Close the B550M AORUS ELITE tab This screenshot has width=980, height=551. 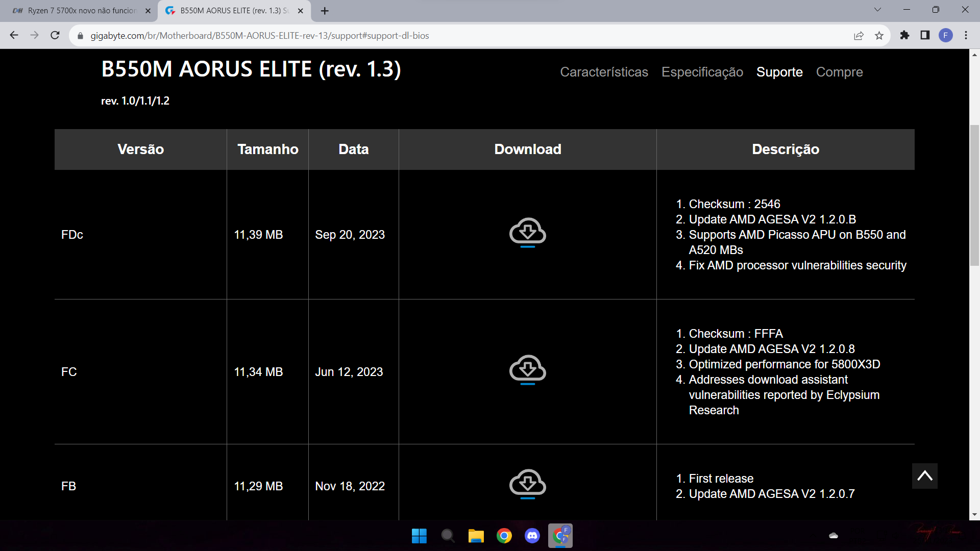pos(301,11)
